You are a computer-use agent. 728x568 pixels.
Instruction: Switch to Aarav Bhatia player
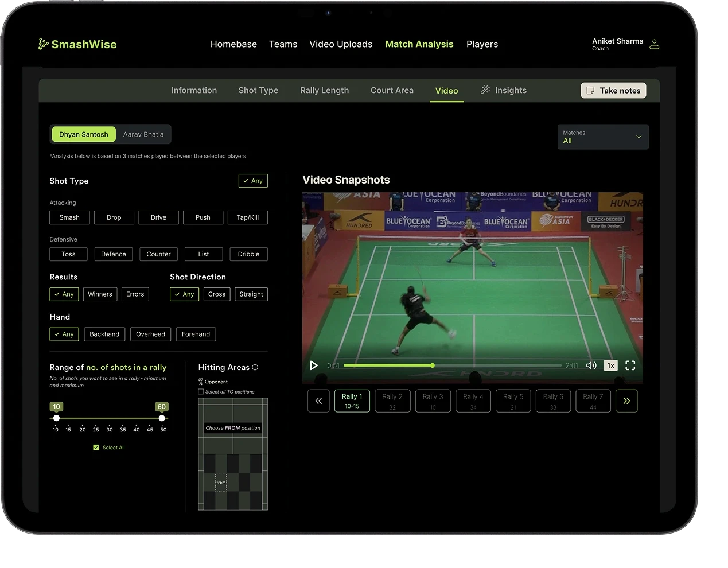(x=143, y=134)
